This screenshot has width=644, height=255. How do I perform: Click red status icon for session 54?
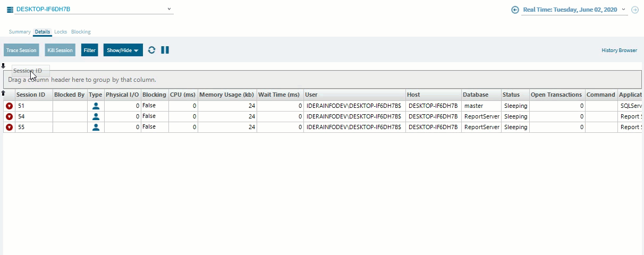pyautogui.click(x=9, y=117)
